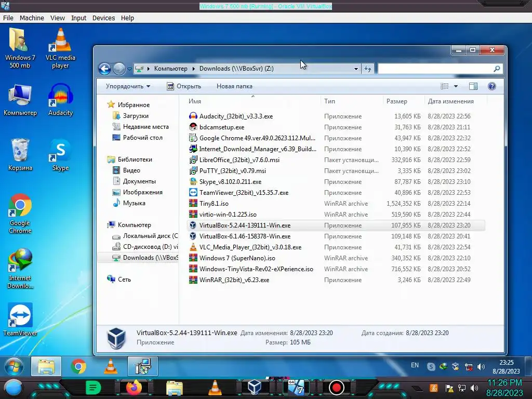Select Видео library in sidebar

click(x=127, y=170)
